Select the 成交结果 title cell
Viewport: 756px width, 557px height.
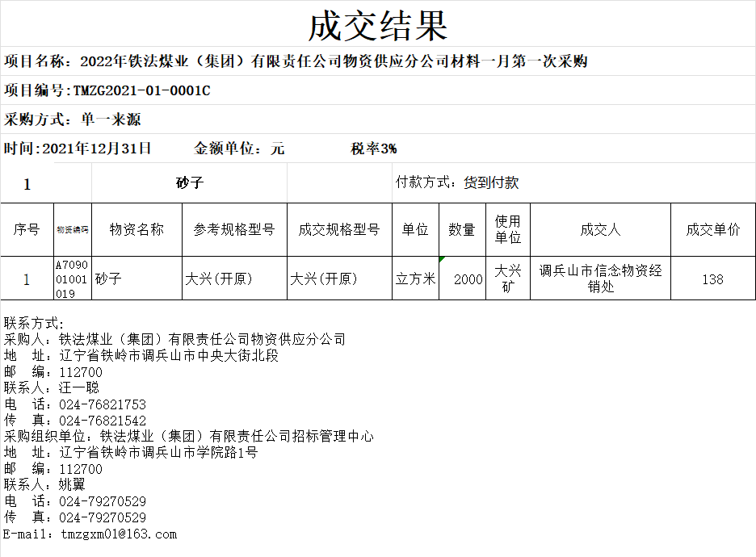pos(377,26)
